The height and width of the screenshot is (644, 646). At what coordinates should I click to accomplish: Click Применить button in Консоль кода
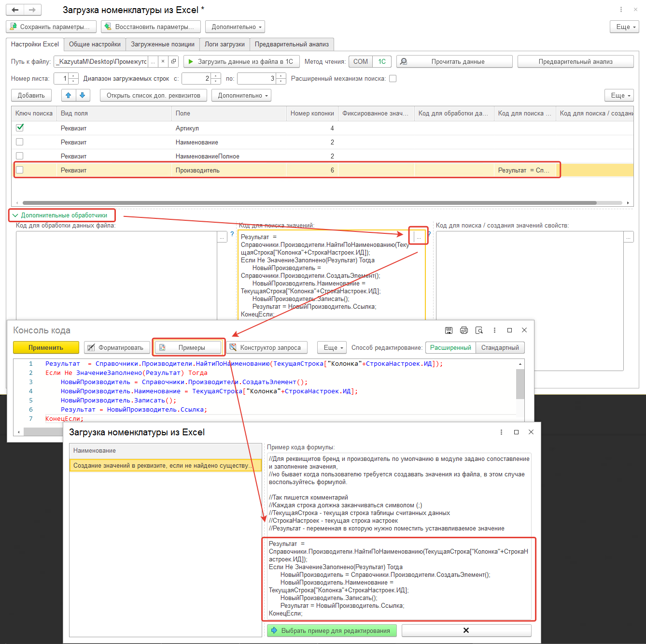[x=46, y=347]
